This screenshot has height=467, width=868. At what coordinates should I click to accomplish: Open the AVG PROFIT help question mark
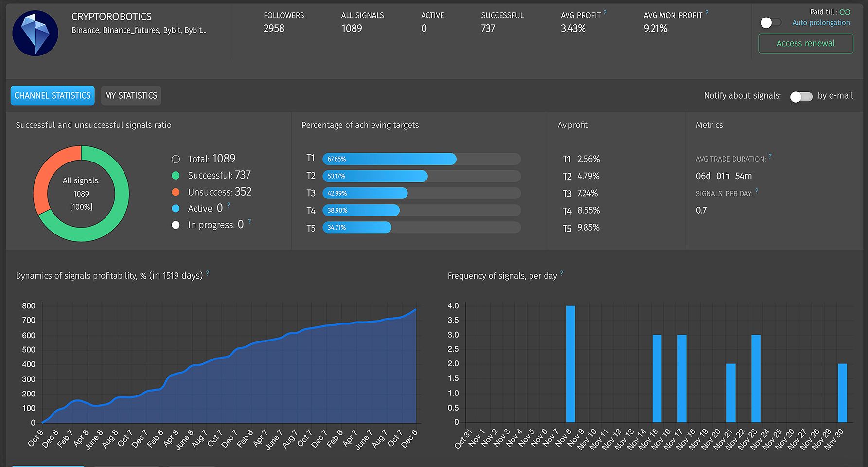click(605, 13)
